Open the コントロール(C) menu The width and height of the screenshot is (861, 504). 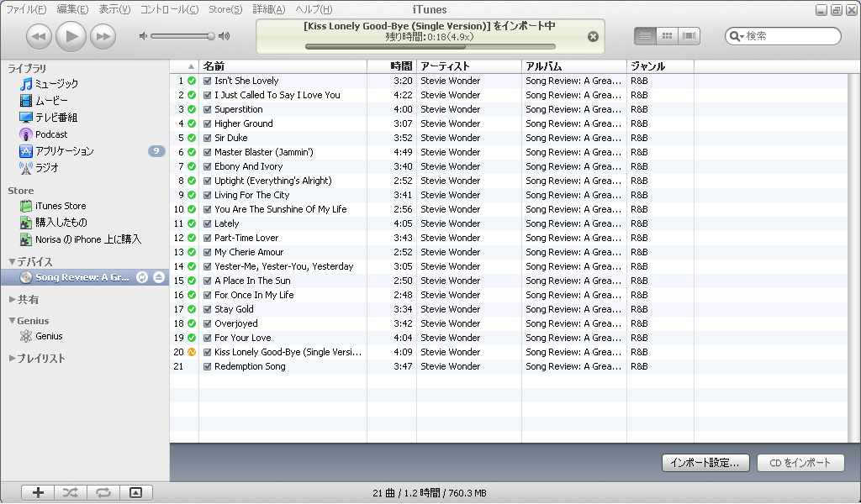pyautogui.click(x=169, y=9)
